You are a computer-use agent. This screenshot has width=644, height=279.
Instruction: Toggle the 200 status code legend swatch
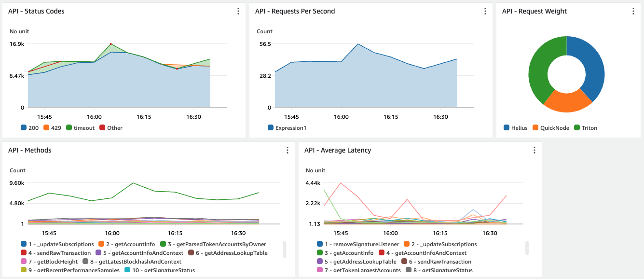24,128
